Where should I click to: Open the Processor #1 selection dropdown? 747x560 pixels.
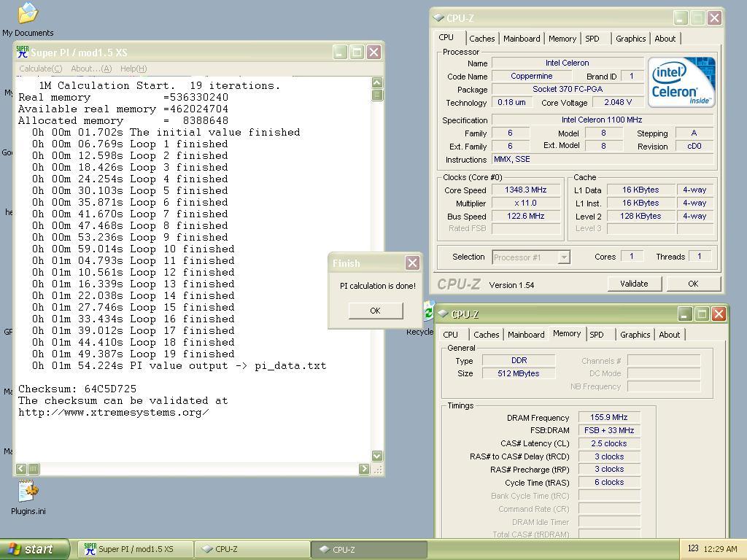(x=564, y=257)
